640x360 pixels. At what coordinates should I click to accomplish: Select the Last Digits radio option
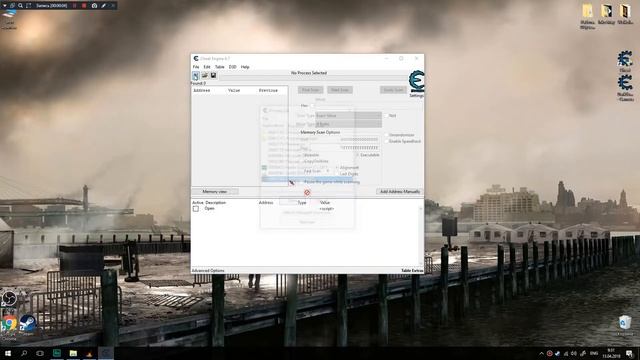(337, 174)
